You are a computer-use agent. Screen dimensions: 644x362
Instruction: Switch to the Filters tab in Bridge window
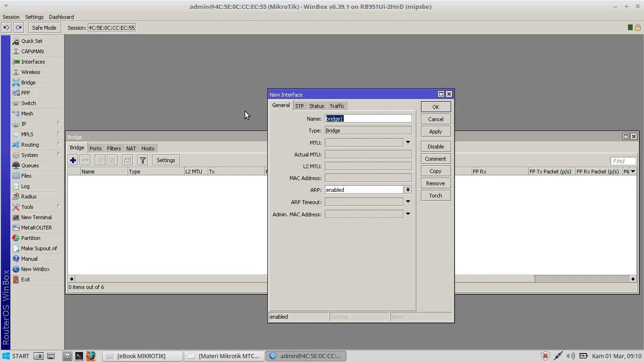pyautogui.click(x=114, y=148)
